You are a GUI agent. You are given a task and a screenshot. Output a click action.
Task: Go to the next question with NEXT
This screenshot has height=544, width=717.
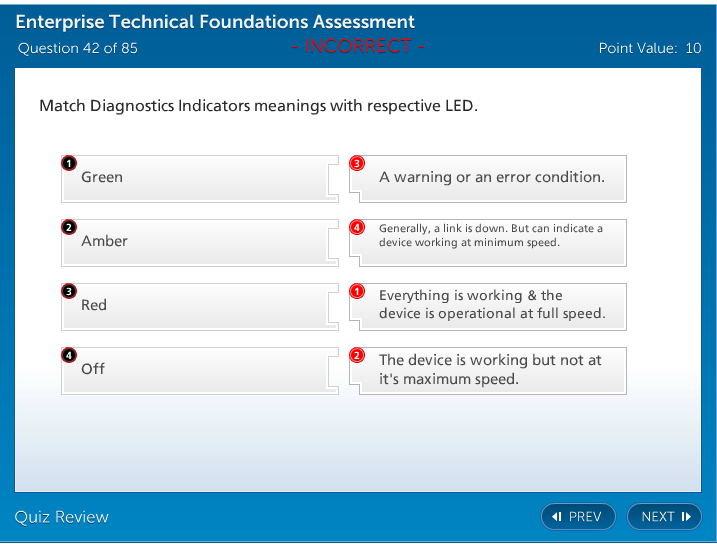(664, 516)
